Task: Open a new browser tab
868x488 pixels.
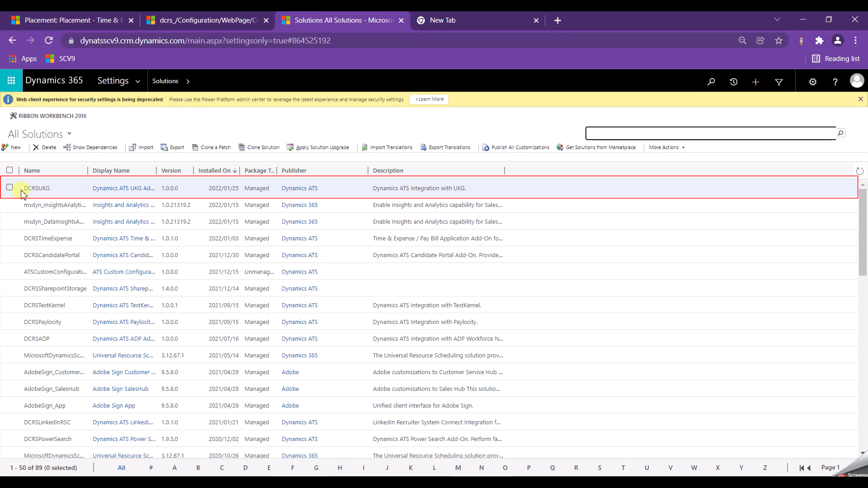Action: pyautogui.click(x=557, y=20)
